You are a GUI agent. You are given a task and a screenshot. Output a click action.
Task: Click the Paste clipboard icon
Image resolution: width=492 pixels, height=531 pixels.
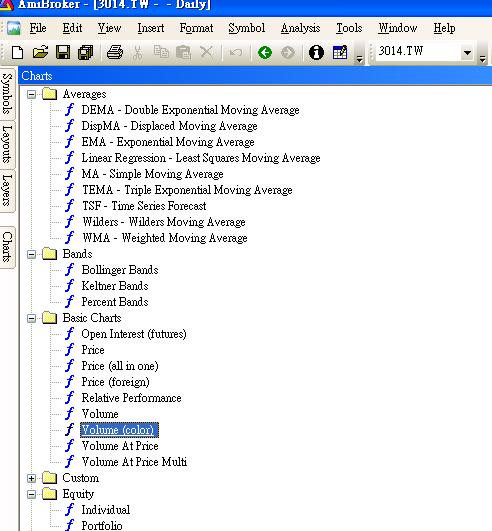pos(183,52)
